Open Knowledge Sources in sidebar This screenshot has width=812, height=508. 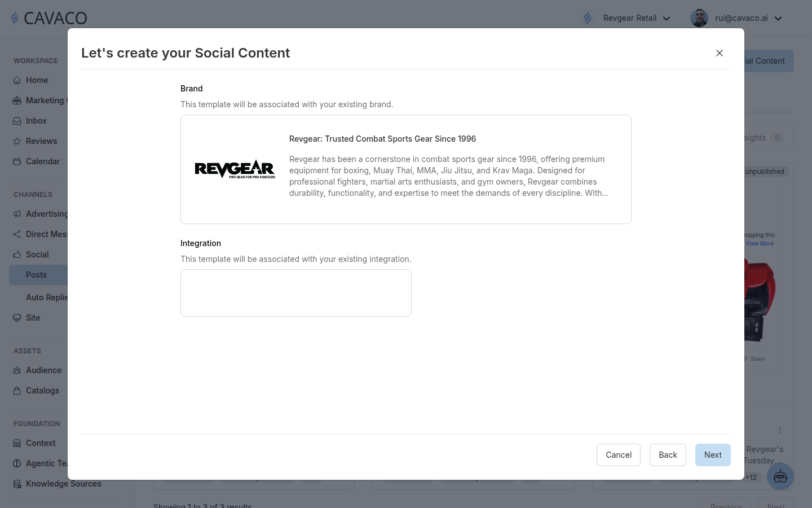[63, 484]
